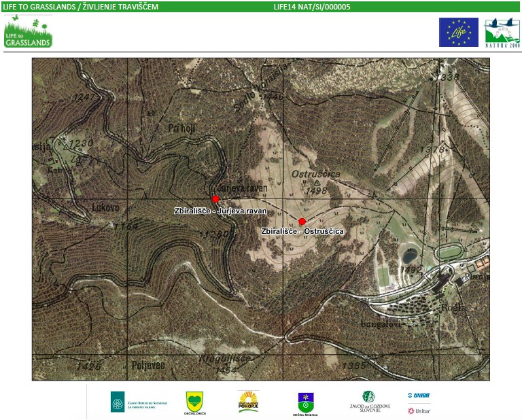Select the red Ostruščica collection point marker
Image resolution: width=522 pixels, height=420 pixels.
coord(302,222)
